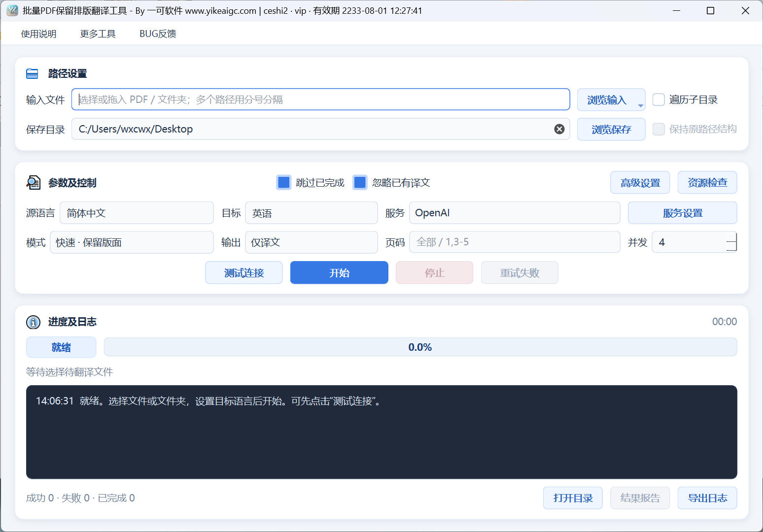Close the application window

[745, 11]
